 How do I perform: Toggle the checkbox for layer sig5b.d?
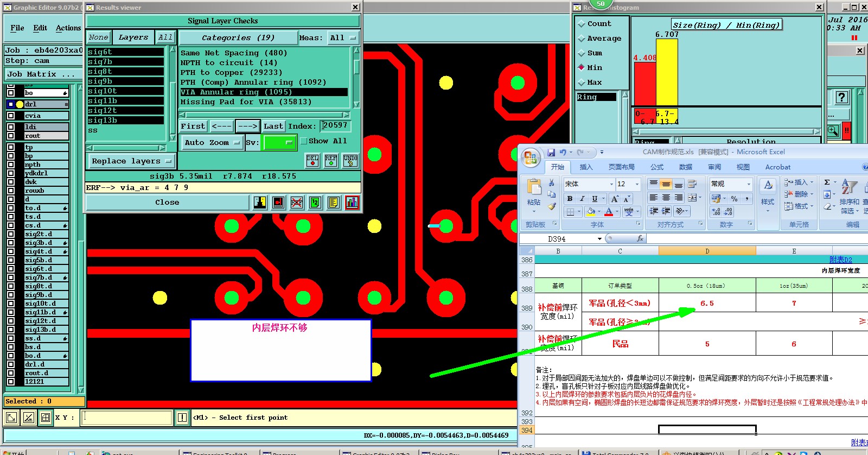click(x=11, y=260)
